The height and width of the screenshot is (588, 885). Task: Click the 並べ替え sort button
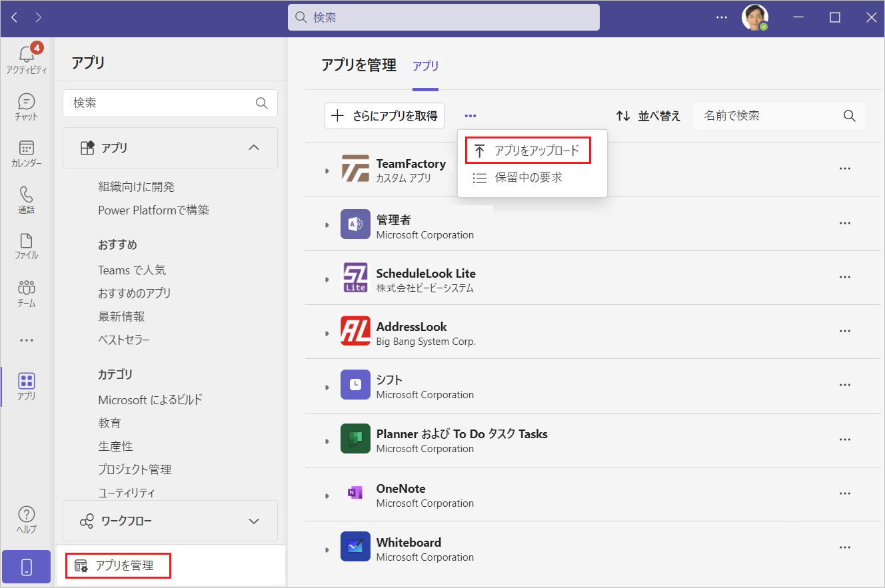coord(648,116)
